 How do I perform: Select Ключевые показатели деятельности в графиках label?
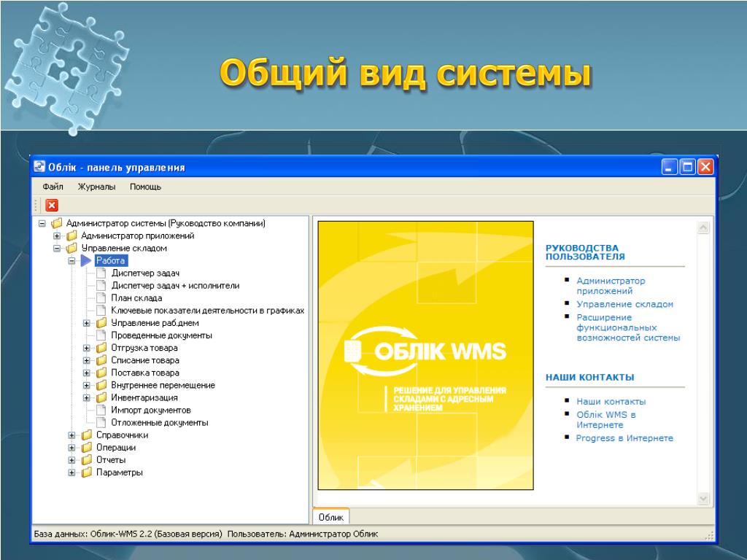(x=208, y=311)
